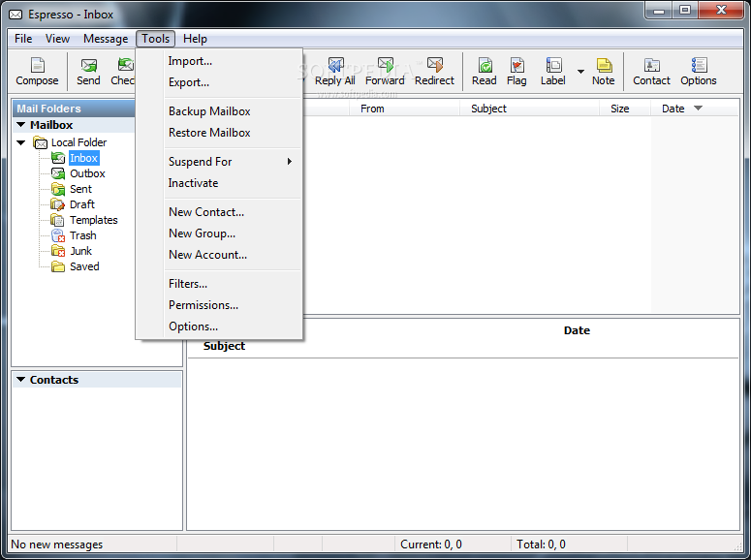
Task: Click the 'Current: 0, 0' status entry
Action: coord(431,544)
